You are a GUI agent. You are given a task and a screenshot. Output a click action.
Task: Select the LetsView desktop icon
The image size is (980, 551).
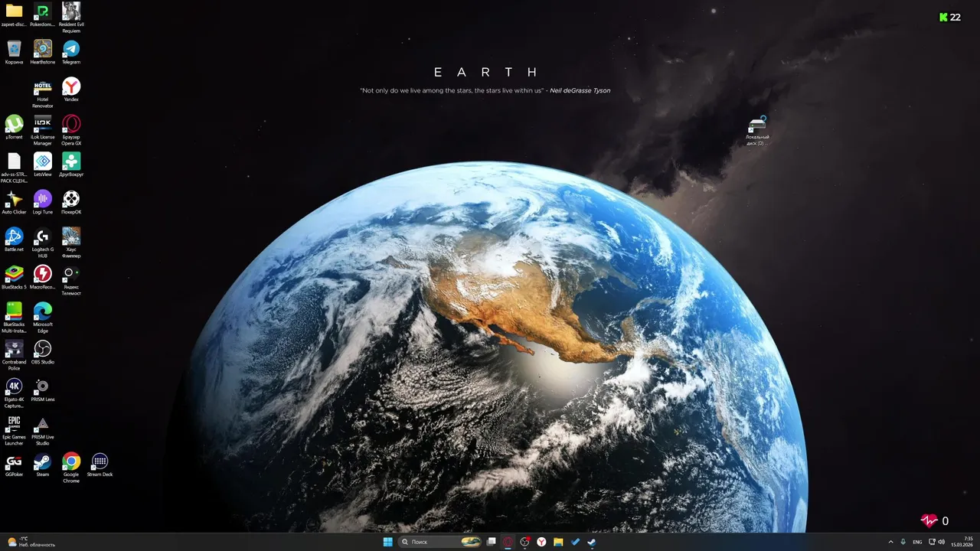(43, 165)
